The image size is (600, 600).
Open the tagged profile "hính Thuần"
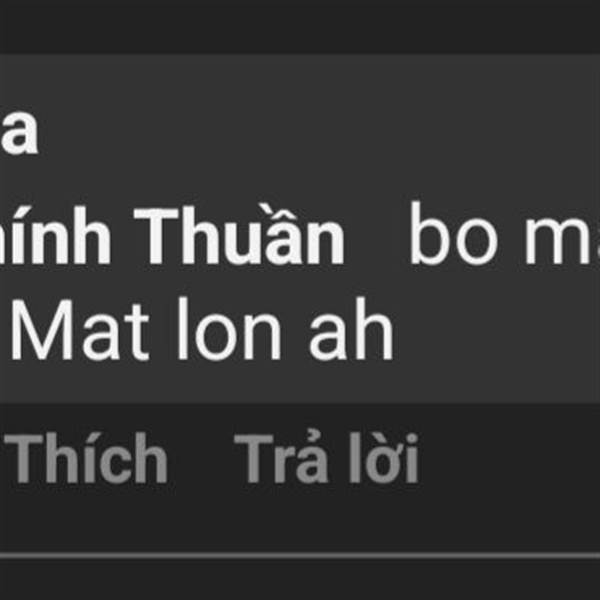pyautogui.click(x=172, y=234)
